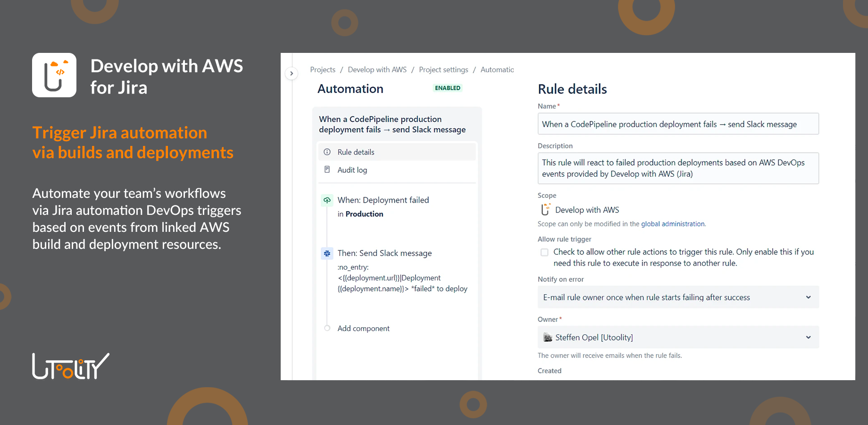The image size is (868, 425).
Task: Click the 'in Production' environment text
Action: coord(360,214)
